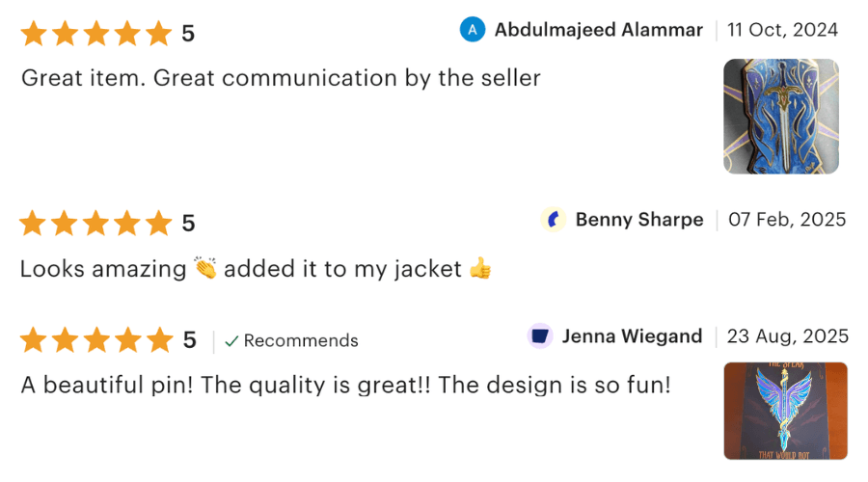Screen dimensions: 868x482
Task: Click the Recommends label
Action: pyautogui.click(x=301, y=341)
